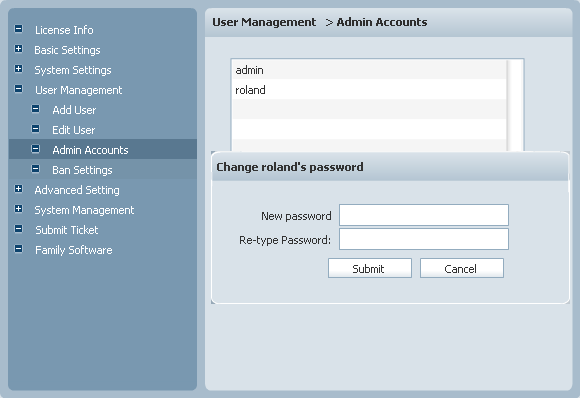
Task: Click the New password field
Action: [424, 215]
